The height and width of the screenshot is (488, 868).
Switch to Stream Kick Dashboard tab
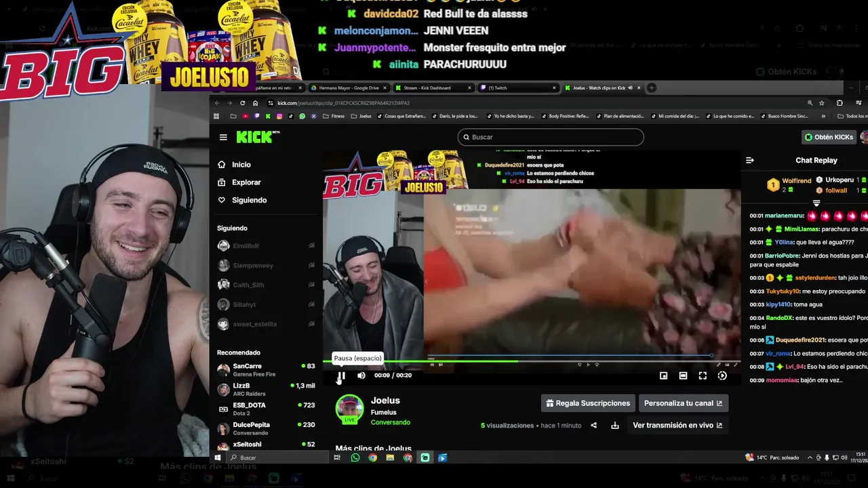pyautogui.click(x=432, y=87)
